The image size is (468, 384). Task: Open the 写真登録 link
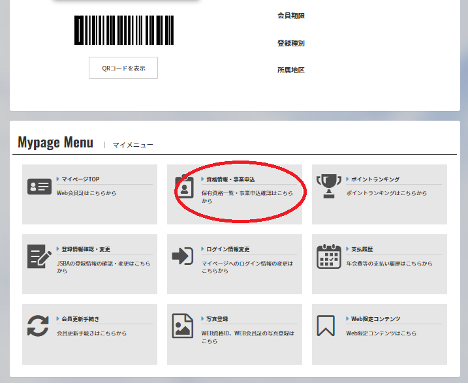217,319
